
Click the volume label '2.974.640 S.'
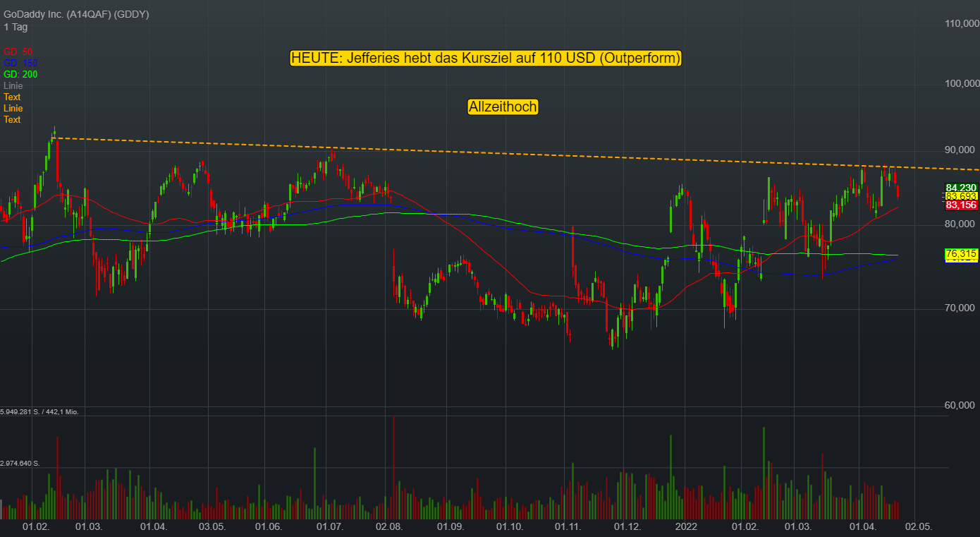[20, 464]
